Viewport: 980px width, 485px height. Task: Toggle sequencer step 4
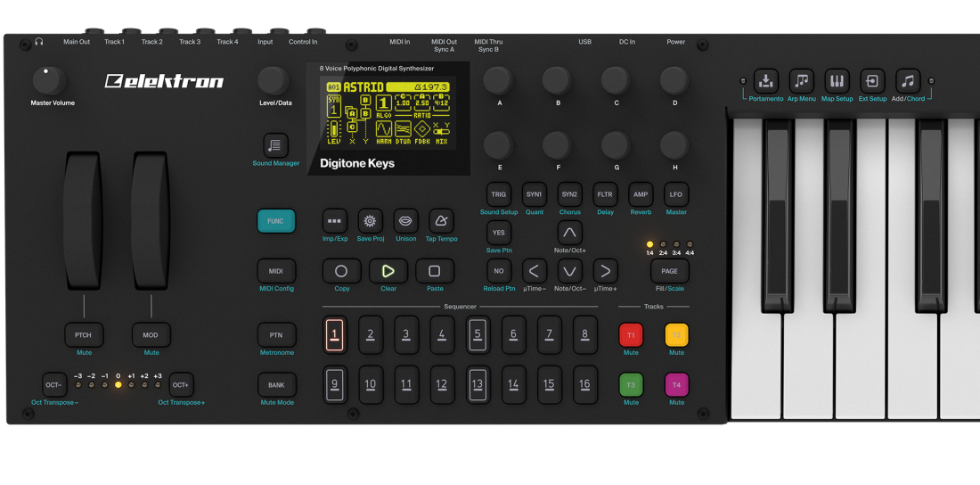442,335
